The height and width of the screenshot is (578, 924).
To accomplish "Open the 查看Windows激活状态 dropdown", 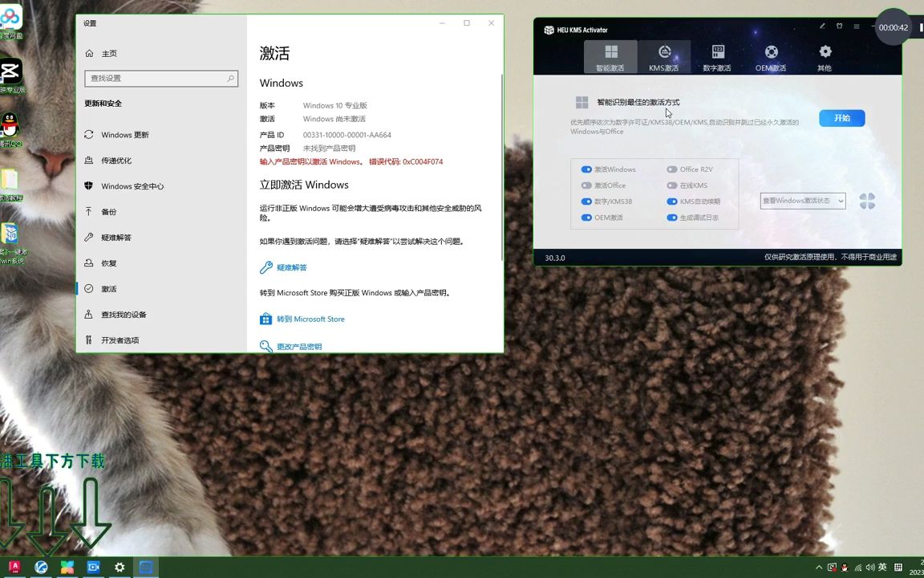I will [803, 201].
